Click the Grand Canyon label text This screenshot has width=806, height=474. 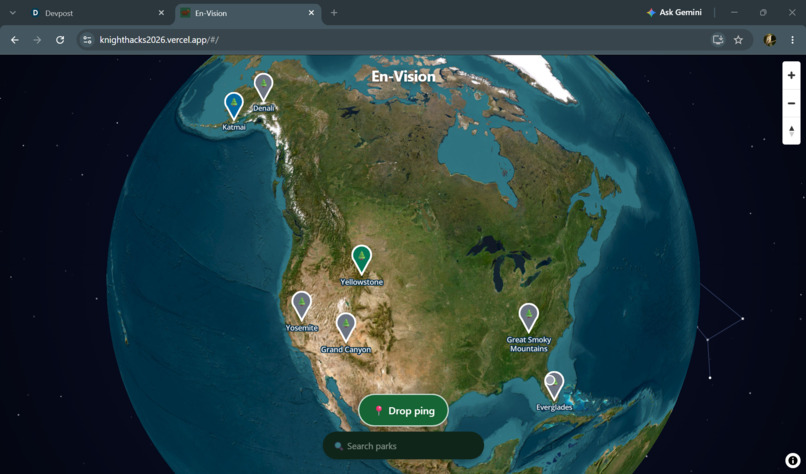tap(346, 350)
